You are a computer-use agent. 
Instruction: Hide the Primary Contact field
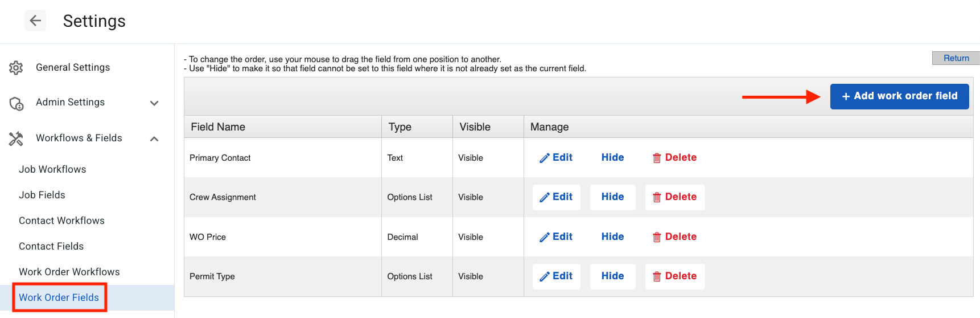pyautogui.click(x=612, y=158)
